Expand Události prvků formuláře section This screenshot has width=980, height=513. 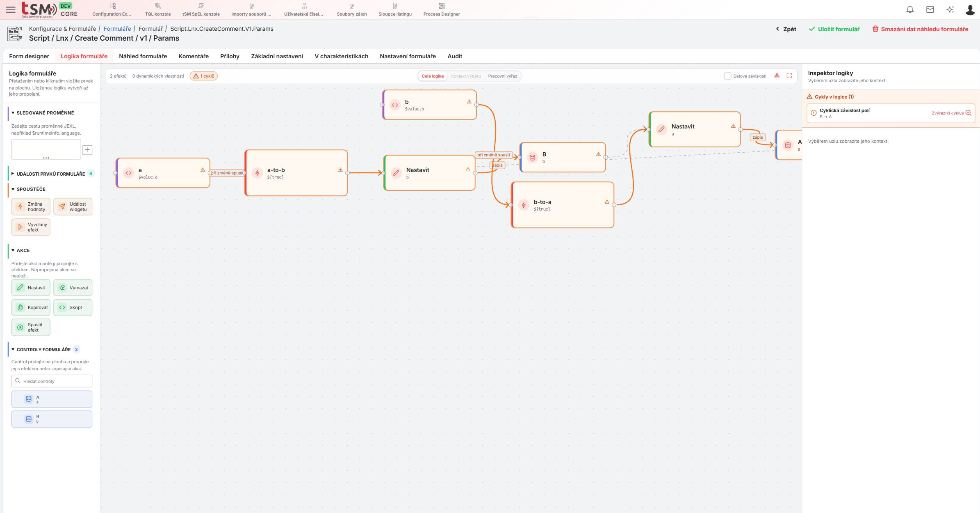(x=51, y=174)
